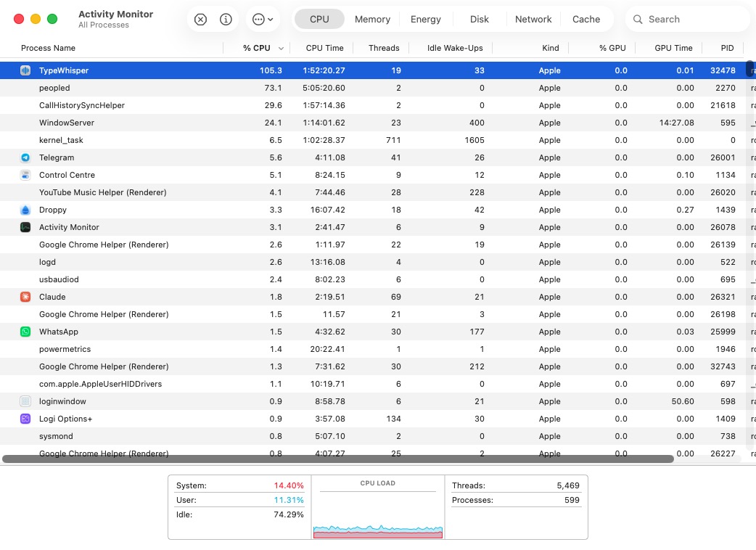
Task: Click the WhatsApp app icon
Action: (x=25, y=332)
